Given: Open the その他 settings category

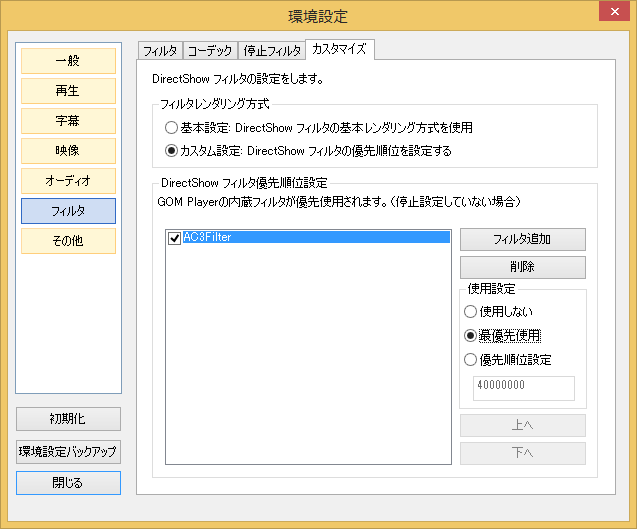Looking at the screenshot, I should pos(68,241).
